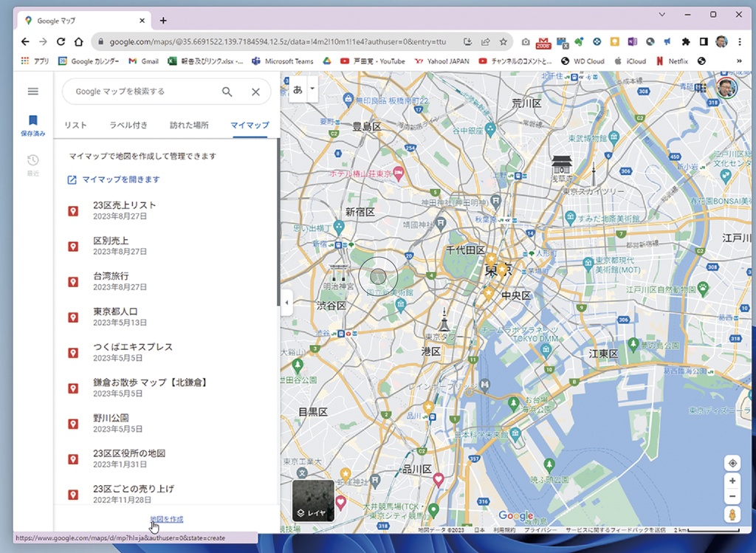Click the saved-places list scrollbar

tap(278, 221)
